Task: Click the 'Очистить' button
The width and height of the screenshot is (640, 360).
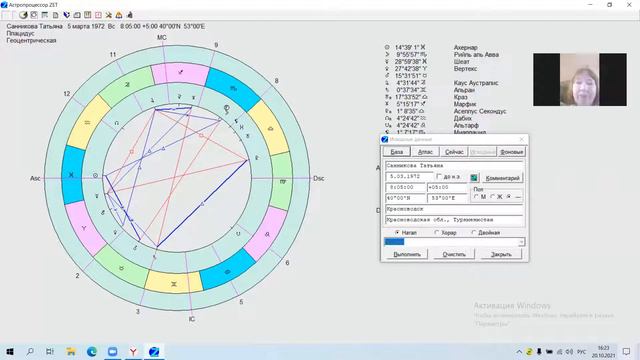Action: [454, 254]
